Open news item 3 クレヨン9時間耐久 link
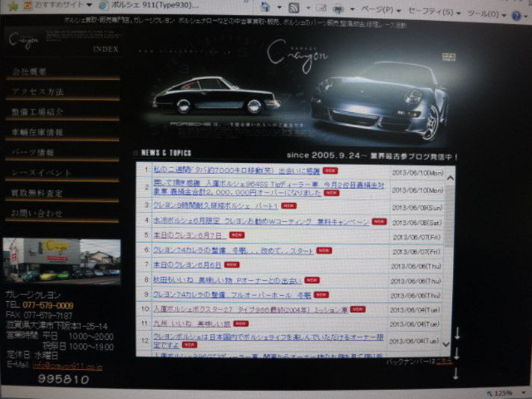The height and width of the screenshot is (399, 532). [x=215, y=206]
